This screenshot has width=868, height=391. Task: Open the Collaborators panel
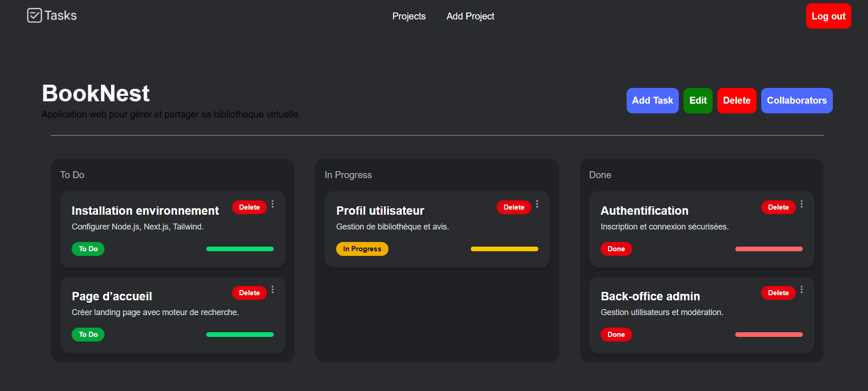(x=797, y=100)
